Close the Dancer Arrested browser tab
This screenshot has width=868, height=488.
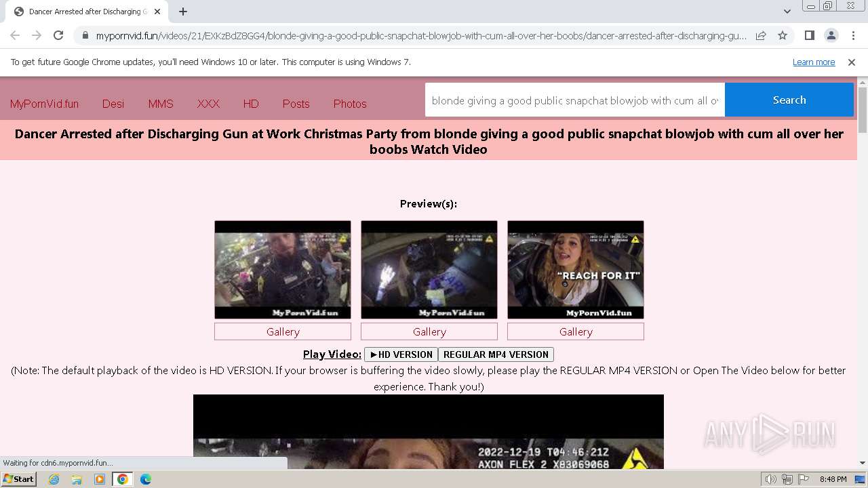click(157, 12)
